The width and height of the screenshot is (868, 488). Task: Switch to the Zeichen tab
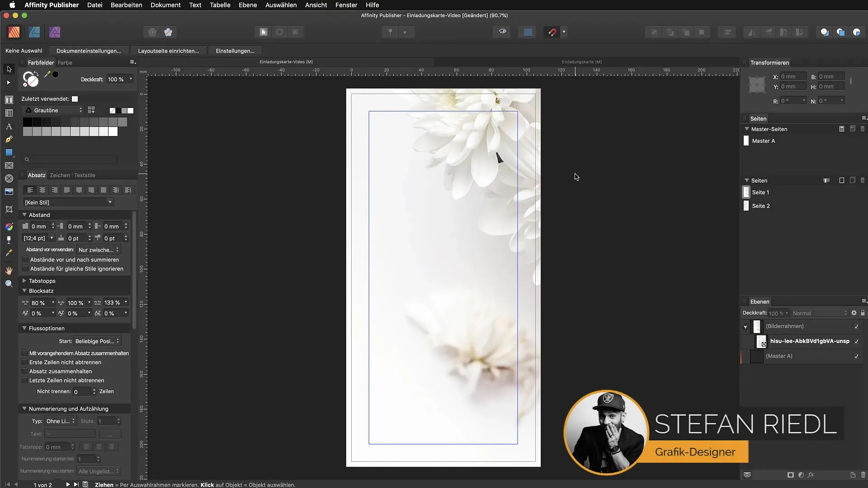[x=60, y=175]
